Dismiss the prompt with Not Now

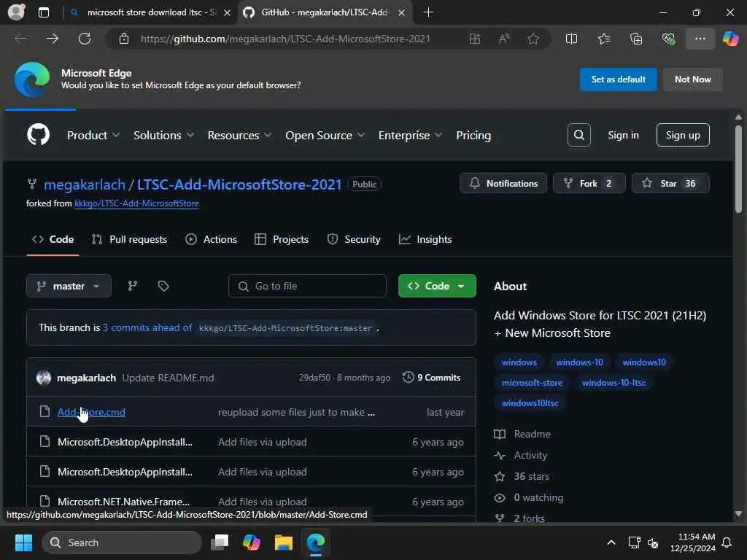693,79
